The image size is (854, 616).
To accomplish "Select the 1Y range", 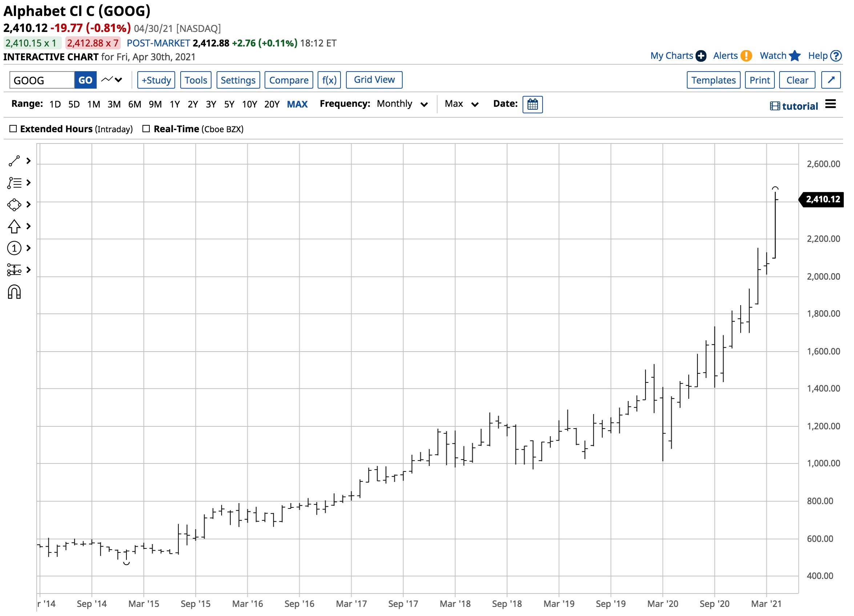I will click(175, 105).
